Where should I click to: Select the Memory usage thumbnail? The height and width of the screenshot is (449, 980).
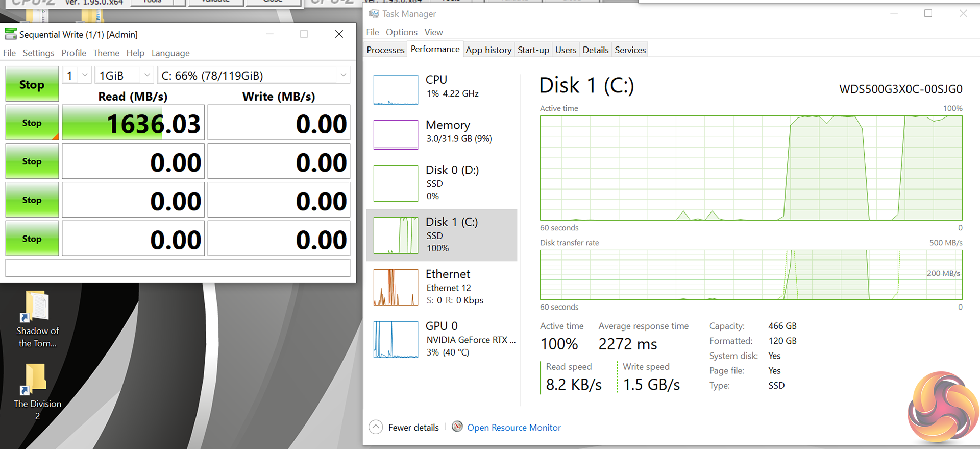click(x=396, y=134)
